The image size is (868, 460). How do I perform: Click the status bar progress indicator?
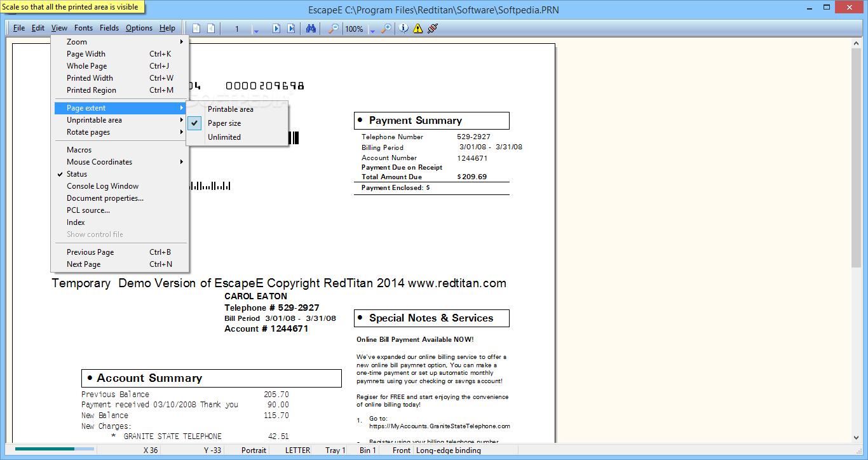[x=55, y=450]
